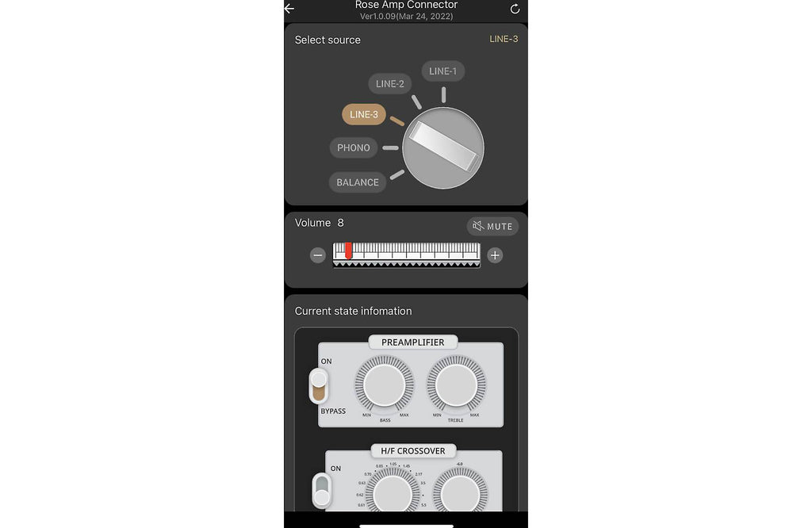Click the H/F CROSSOVER section label
This screenshot has height=528, width=812.
tap(412, 451)
